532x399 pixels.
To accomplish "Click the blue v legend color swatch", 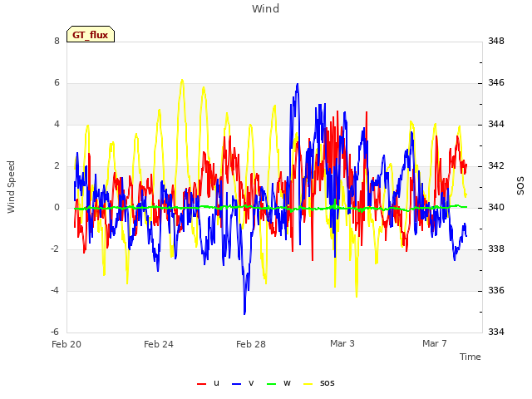I will [x=236, y=384].
